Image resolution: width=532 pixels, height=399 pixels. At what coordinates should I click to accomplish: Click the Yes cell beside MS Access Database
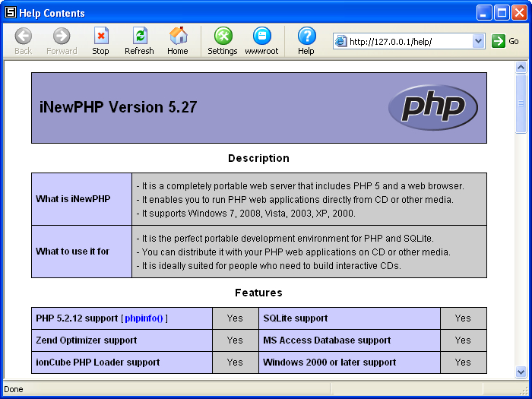pos(463,340)
